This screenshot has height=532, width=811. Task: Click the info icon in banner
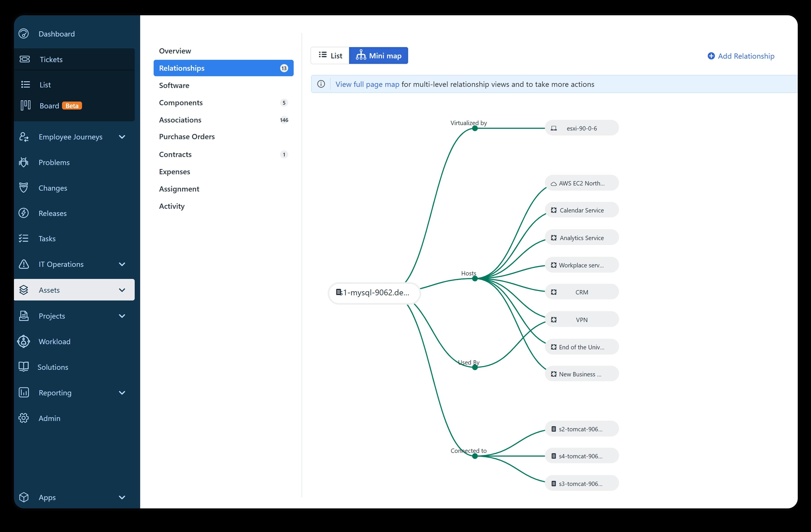pyautogui.click(x=321, y=84)
